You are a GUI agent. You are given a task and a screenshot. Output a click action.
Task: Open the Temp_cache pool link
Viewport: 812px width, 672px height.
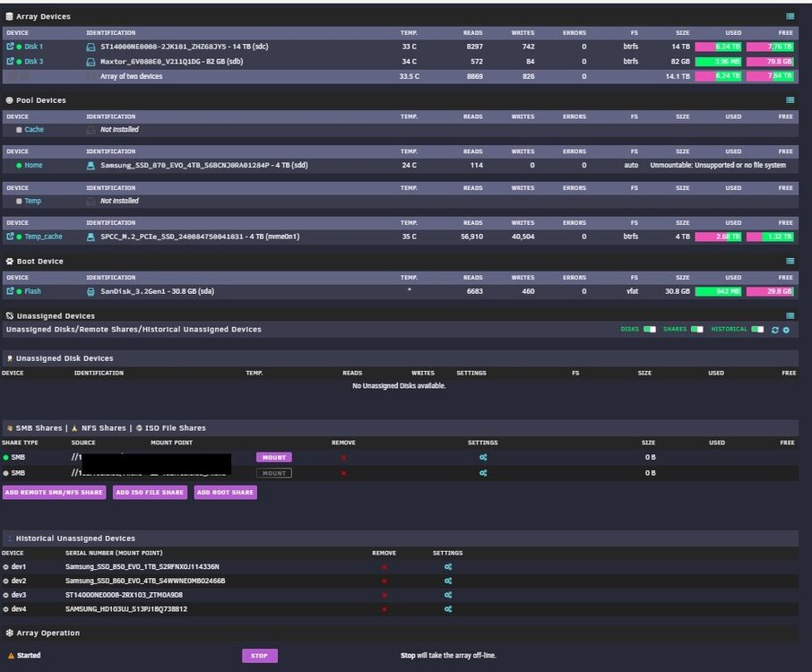click(x=44, y=237)
